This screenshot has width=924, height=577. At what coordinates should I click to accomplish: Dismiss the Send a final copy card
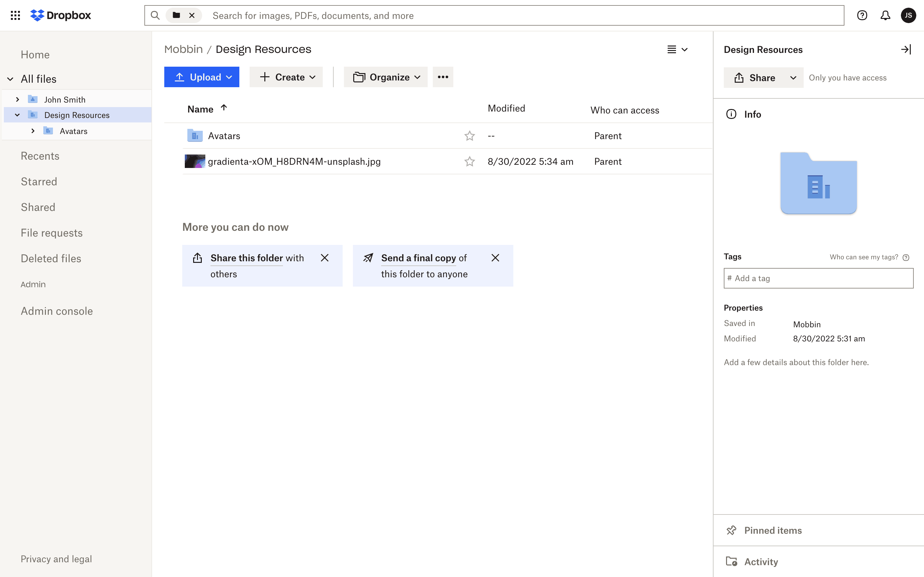(495, 258)
